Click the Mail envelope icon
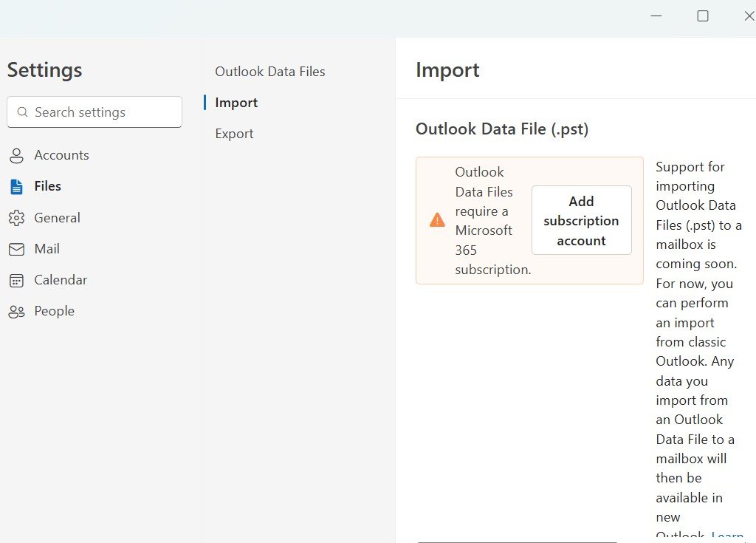This screenshot has width=756, height=543. point(17,249)
